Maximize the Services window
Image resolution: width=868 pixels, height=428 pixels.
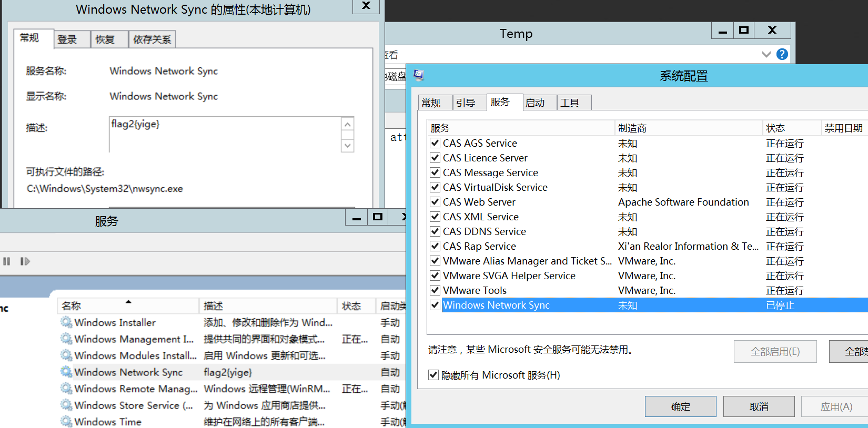(x=378, y=217)
